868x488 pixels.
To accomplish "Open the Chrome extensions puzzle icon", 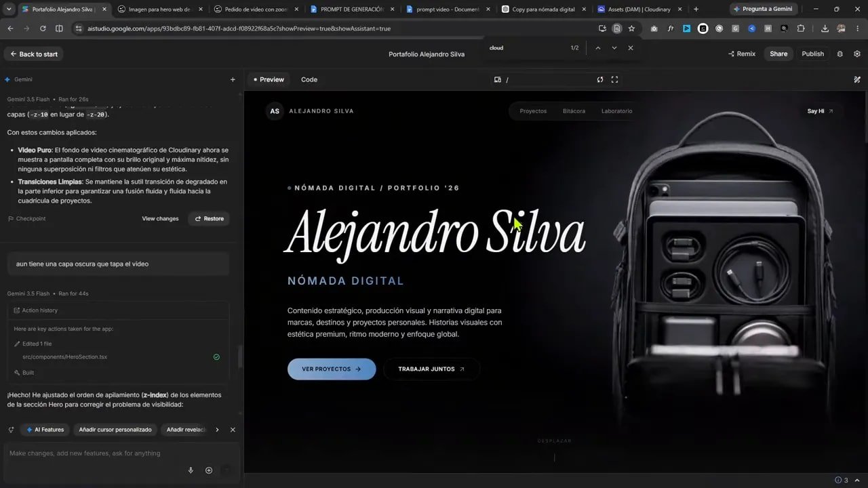I will click(801, 28).
